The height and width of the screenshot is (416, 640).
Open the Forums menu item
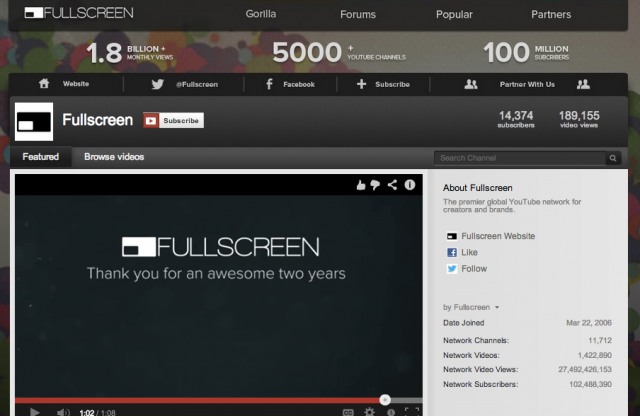click(x=358, y=15)
